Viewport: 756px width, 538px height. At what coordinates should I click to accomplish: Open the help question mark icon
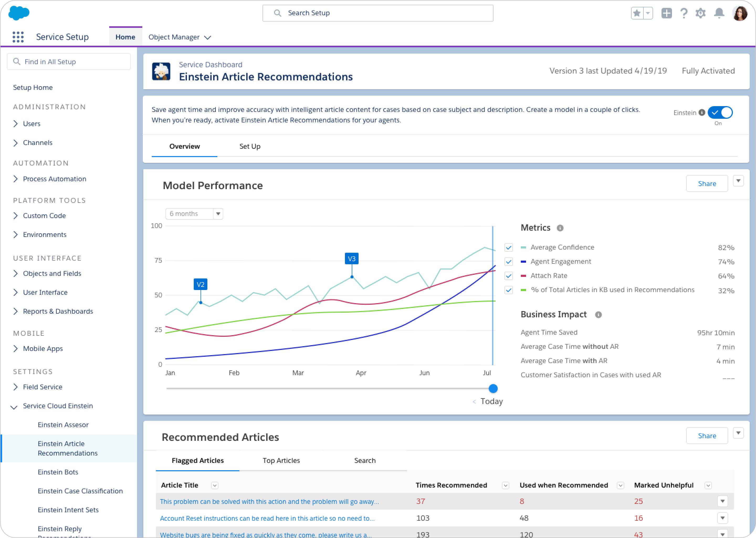(684, 13)
